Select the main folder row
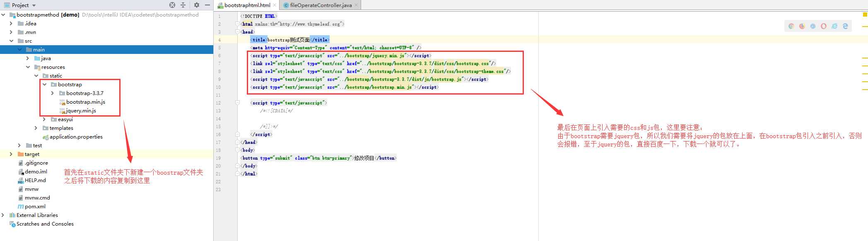The width and height of the screenshot is (868, 241). (106, 49)
